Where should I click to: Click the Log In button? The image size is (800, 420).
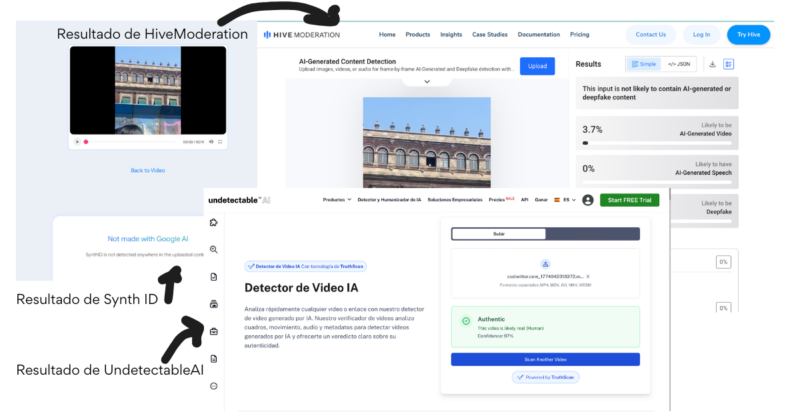point(702,35)
